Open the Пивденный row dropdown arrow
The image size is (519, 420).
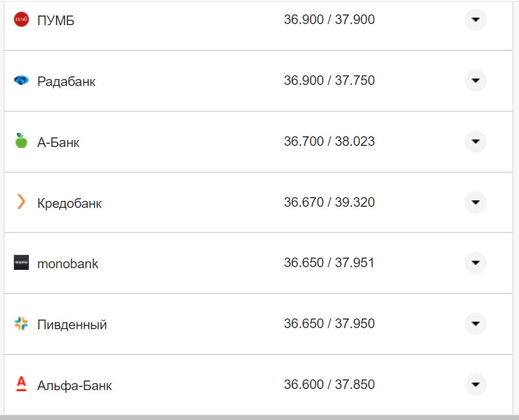[x=475, y=324]
